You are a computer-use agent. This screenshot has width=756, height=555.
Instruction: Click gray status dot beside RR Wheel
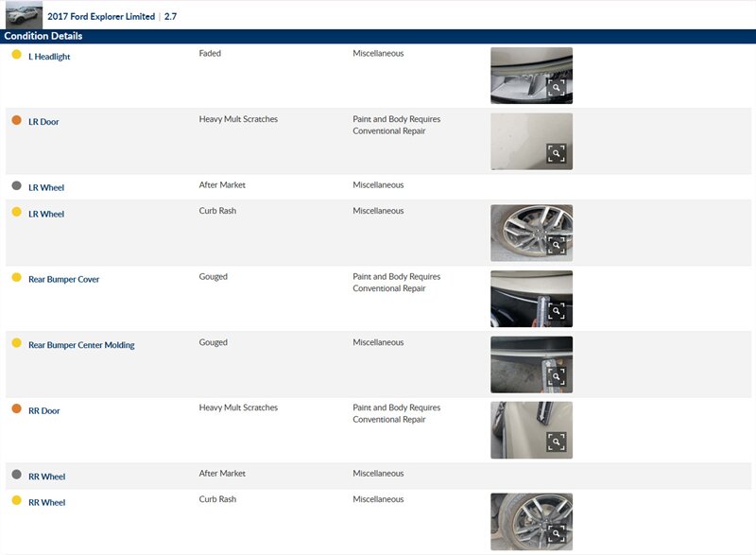[16, 475]
